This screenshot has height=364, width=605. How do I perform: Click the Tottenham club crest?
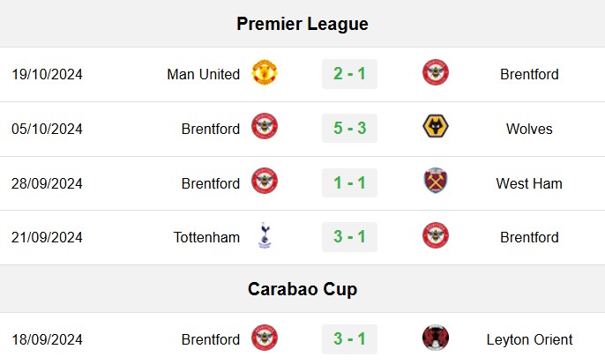[x=265, y=235]
